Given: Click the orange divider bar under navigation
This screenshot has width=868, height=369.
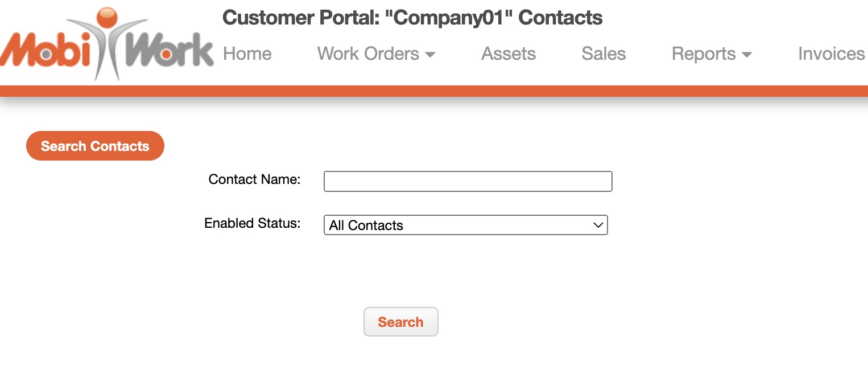Looking at the screenshot, I should click(x=434, y=91).
